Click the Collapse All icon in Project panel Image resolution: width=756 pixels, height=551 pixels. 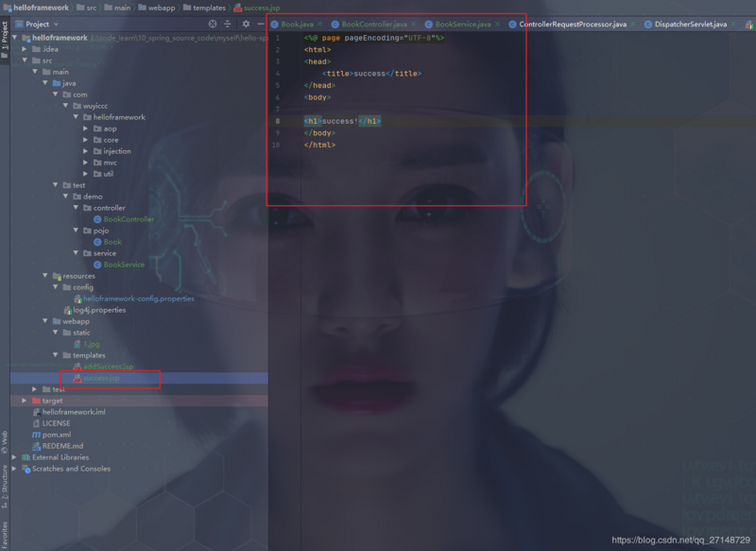227,23
